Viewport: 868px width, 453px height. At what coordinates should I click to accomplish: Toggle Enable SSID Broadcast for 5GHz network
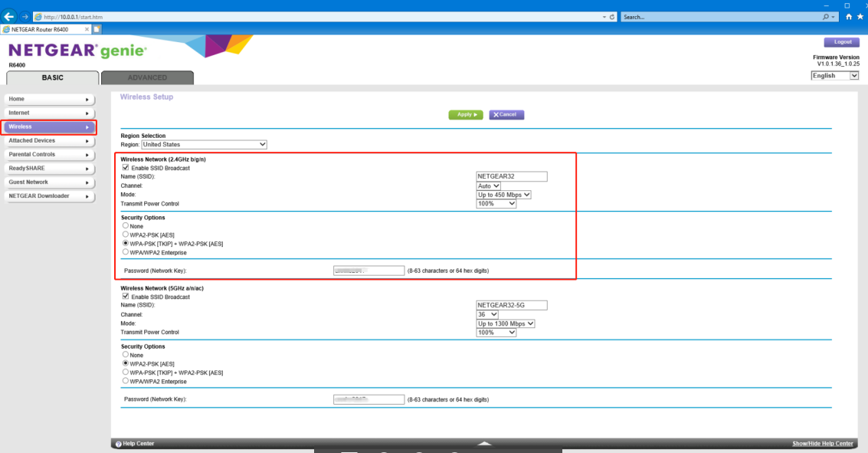126,297
